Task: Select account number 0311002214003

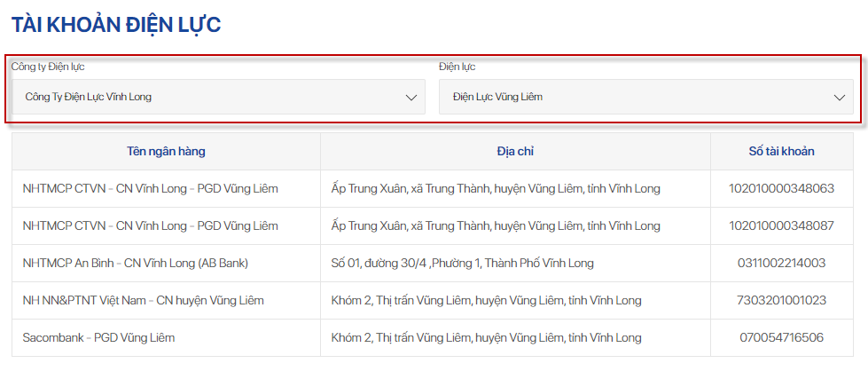Action: pos(781,263)
